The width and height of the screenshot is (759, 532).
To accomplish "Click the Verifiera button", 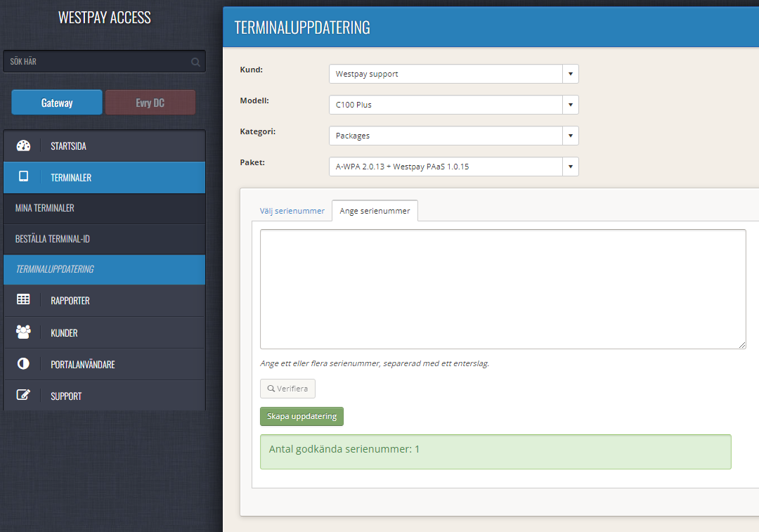I will point(287,389).
